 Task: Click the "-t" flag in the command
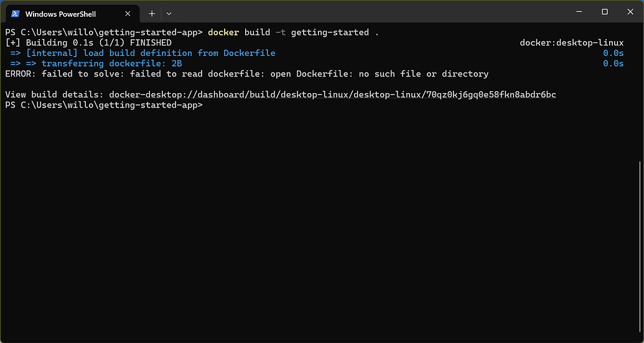(x=281, y=32)
